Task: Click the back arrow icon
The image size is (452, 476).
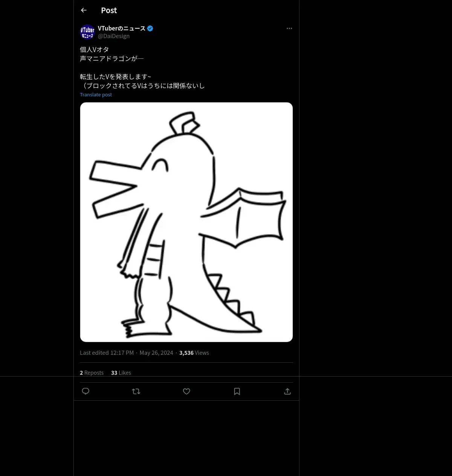Action: (84, 10)
